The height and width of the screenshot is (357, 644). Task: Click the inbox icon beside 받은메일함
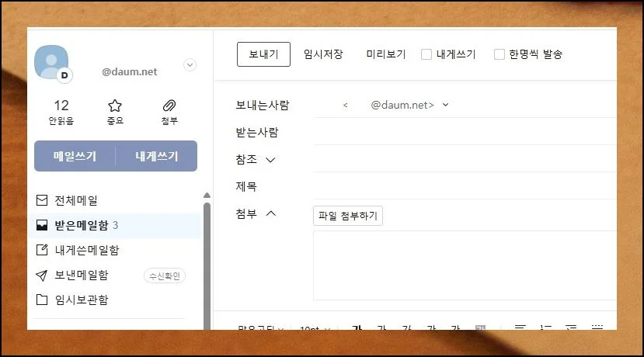click(x=42, y=225)
